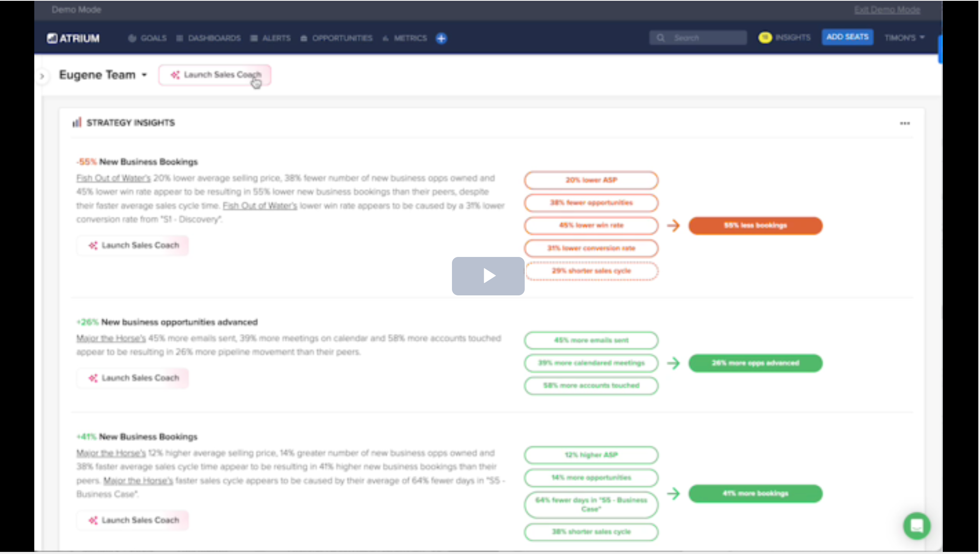Launch Sales Coach beside Eugene Team

(x=215, y=75)
